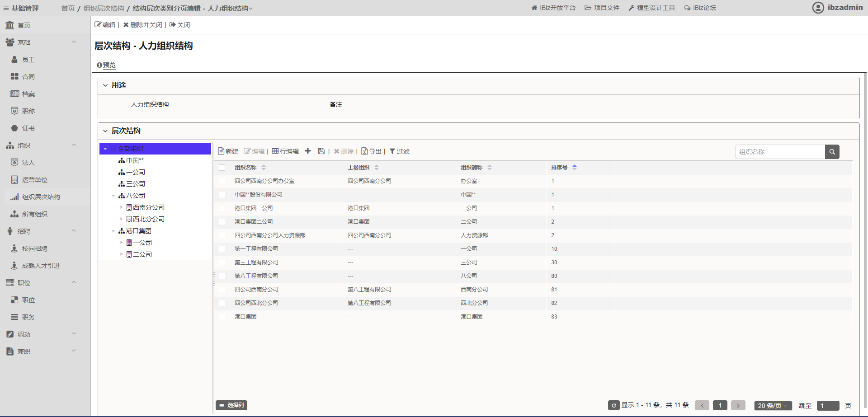Collapse the 全部组织 tree root
Viewport: 868px width, 417px height.
click(x=105, y=149)
